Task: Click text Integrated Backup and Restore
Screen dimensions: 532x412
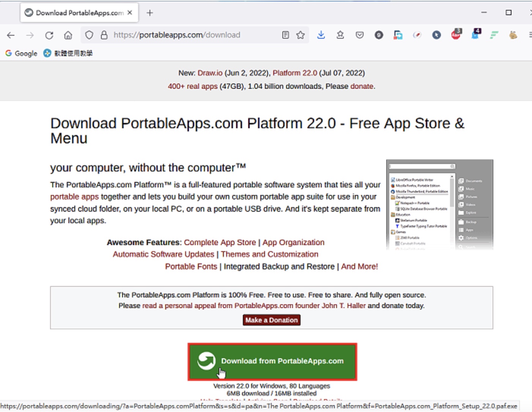Action: coord(279,266)
